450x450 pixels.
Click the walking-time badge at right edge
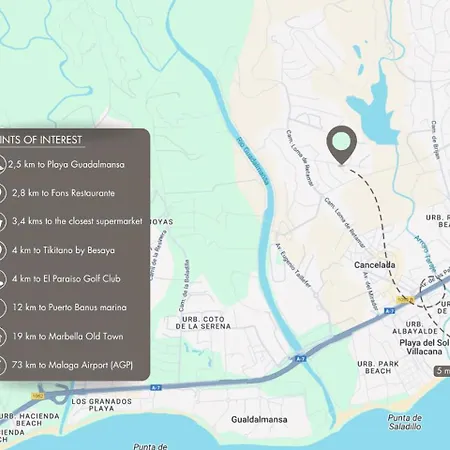442,371
